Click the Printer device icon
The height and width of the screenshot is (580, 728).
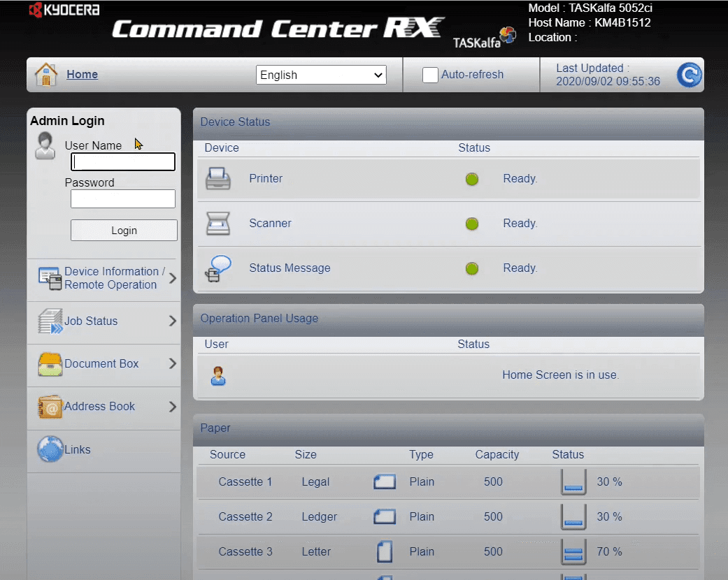tap(217, 179)
